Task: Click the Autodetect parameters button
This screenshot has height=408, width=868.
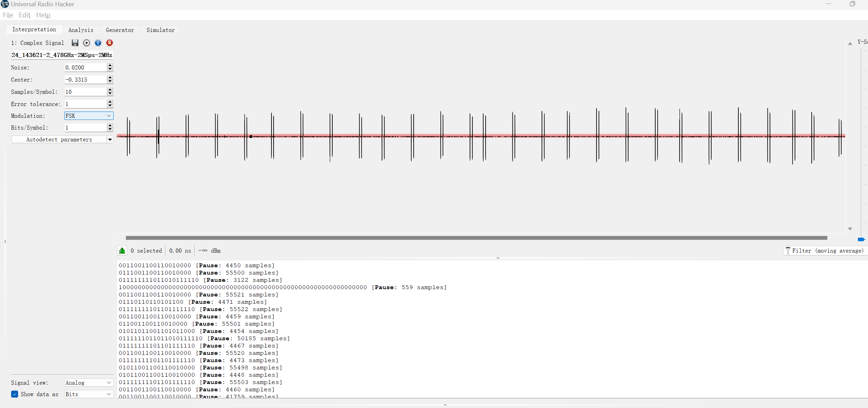Action: click(59, 140)
